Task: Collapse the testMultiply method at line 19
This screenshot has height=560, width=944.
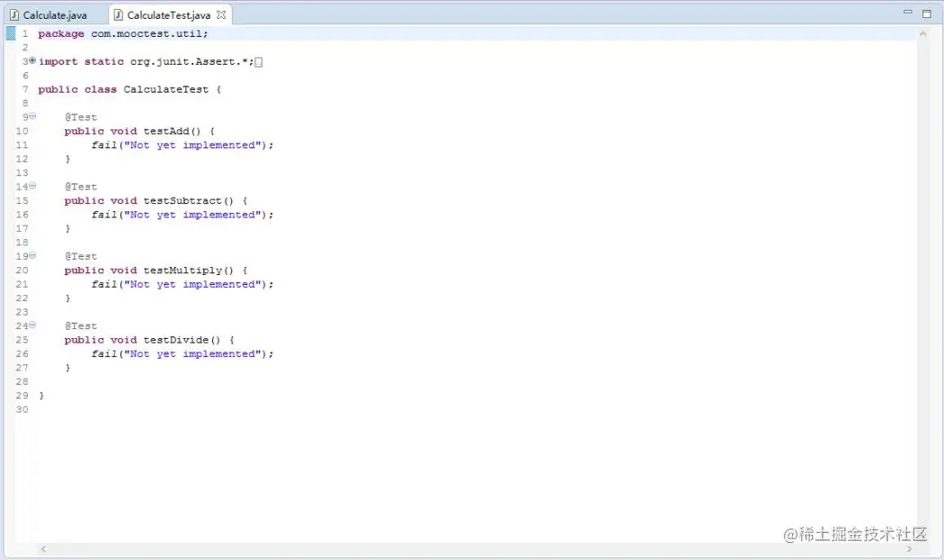Action: (x=32, y=255)
